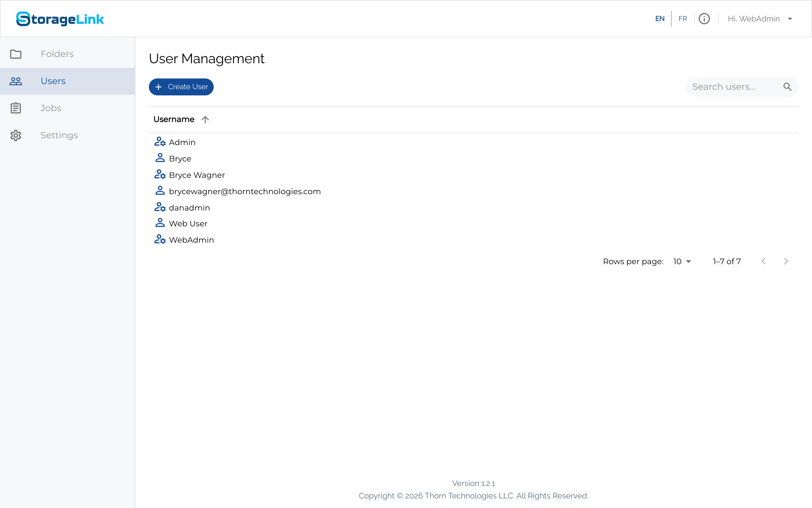Switch language to FR
The image size is (812, 508).
click(x=683, y=19)
